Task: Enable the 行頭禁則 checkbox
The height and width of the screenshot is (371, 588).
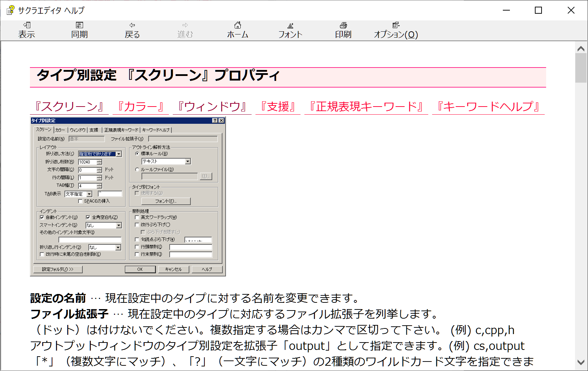Action: point(137,247)
